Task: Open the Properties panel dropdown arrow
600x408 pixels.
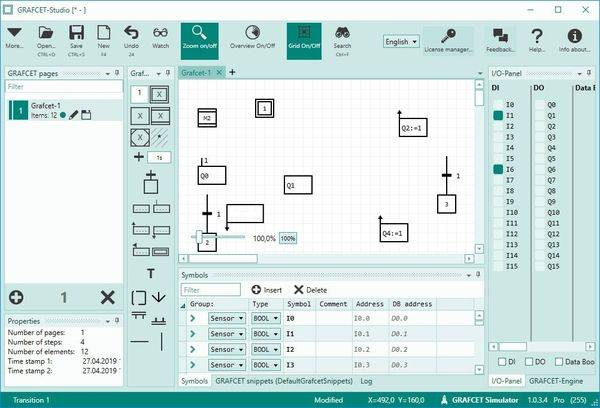Action: tap(108, 321)
